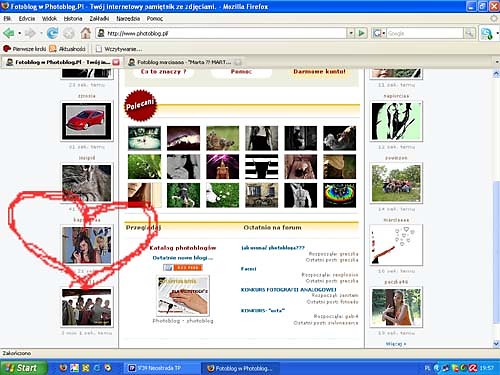Open the address bar history dropdown

coord(350,33)
